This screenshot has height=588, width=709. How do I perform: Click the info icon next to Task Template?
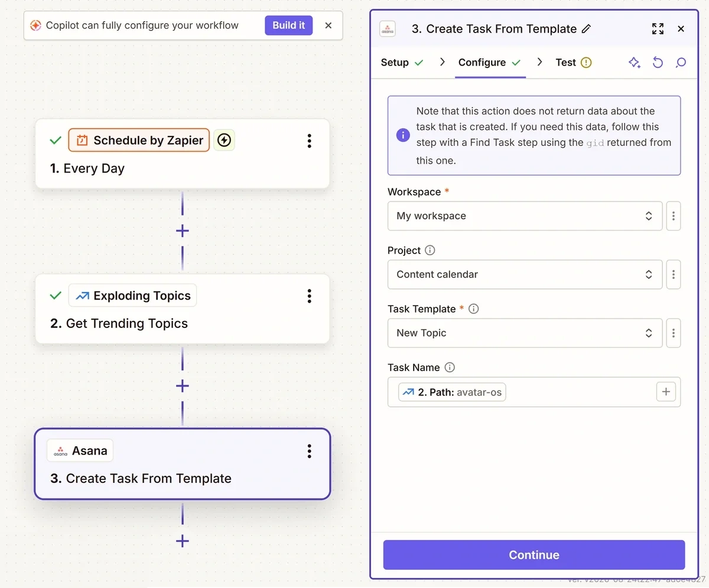(473, 308)
